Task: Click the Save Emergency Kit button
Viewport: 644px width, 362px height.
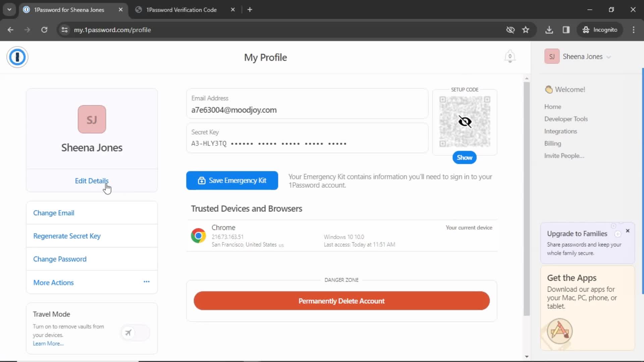Action: 232,180
